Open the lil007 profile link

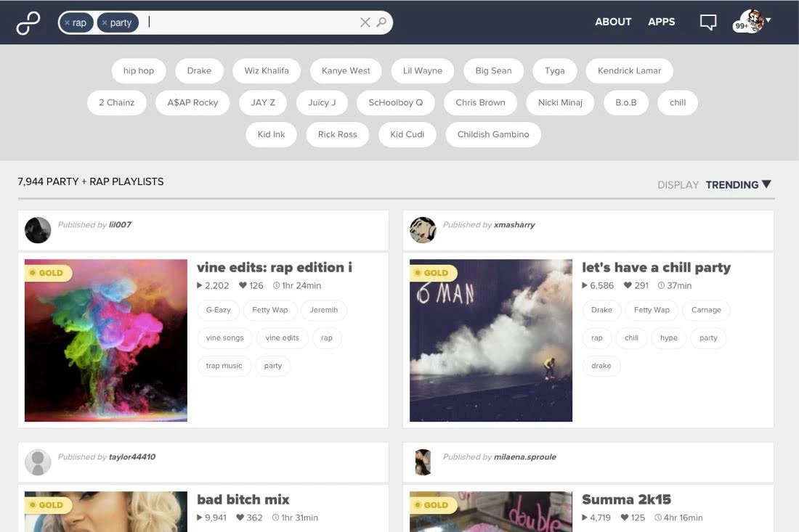point(121,224)
